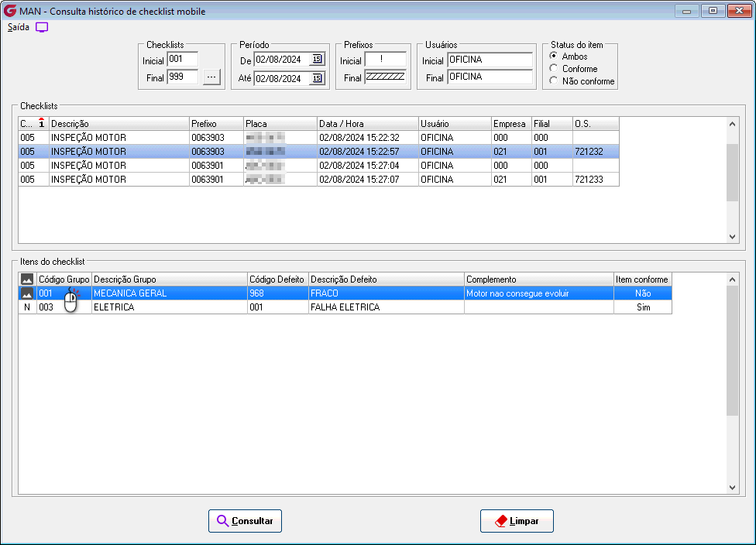Click the application logo in the title bar
The width and height of the screenshot is (756, 545).
coord(9,11)
